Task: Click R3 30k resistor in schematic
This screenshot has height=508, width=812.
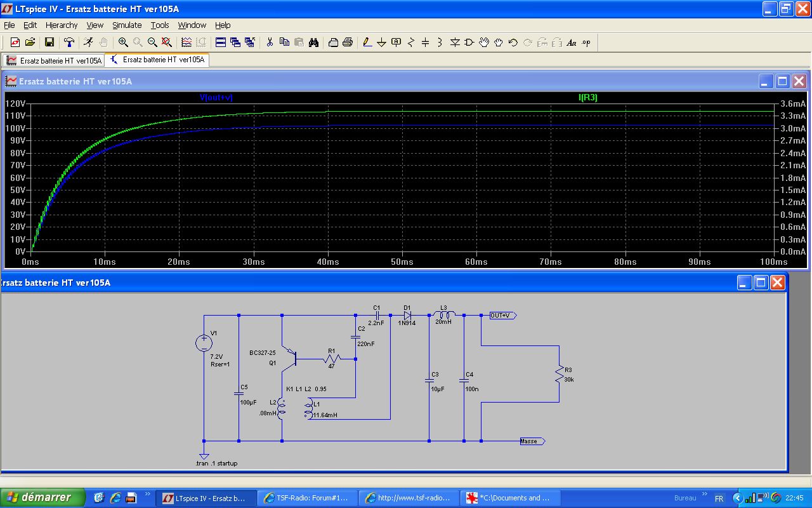Action: tap(559, 375)
